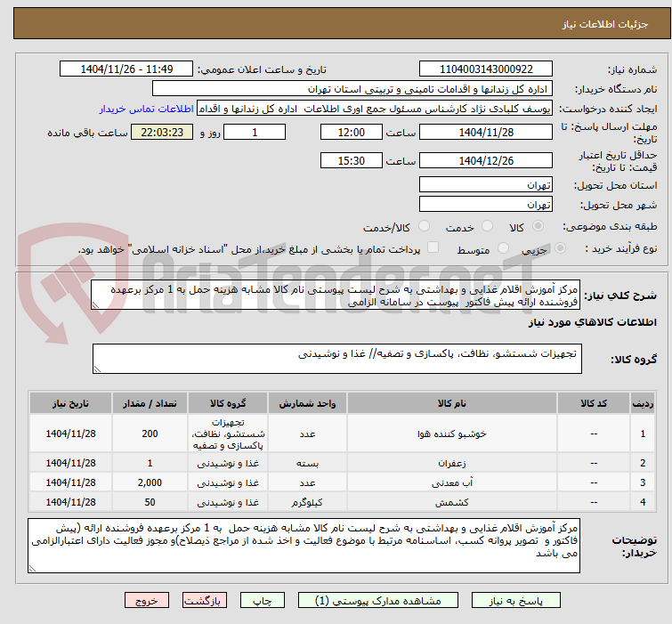This screenshot has width=672, height=624.
Task: Click the شرح کلی نیاز text area
Action: (336, 295)
